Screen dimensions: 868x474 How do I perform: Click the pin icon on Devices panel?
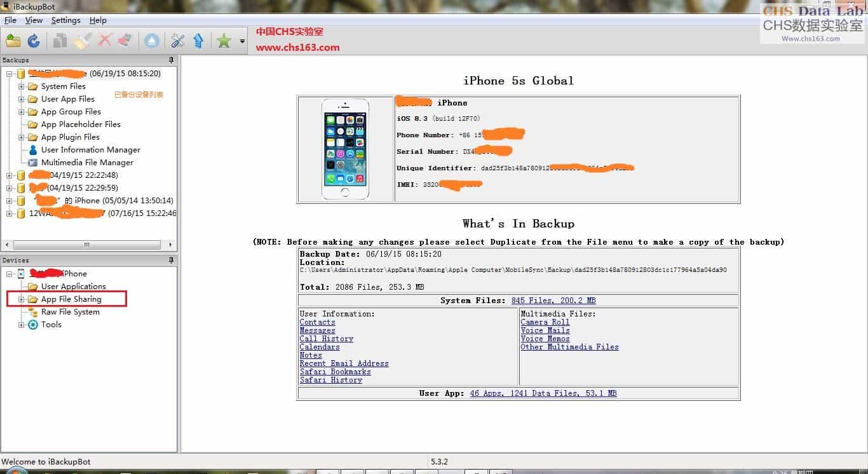171,261
